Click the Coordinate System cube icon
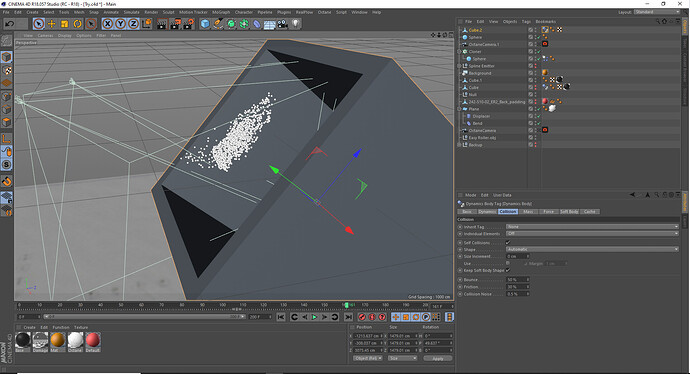 point(147,24)
